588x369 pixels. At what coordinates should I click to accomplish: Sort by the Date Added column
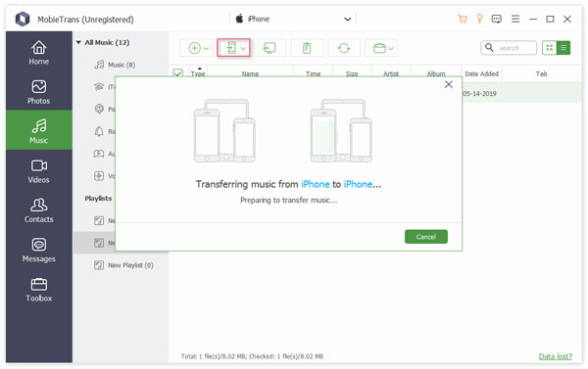point(481,73)
